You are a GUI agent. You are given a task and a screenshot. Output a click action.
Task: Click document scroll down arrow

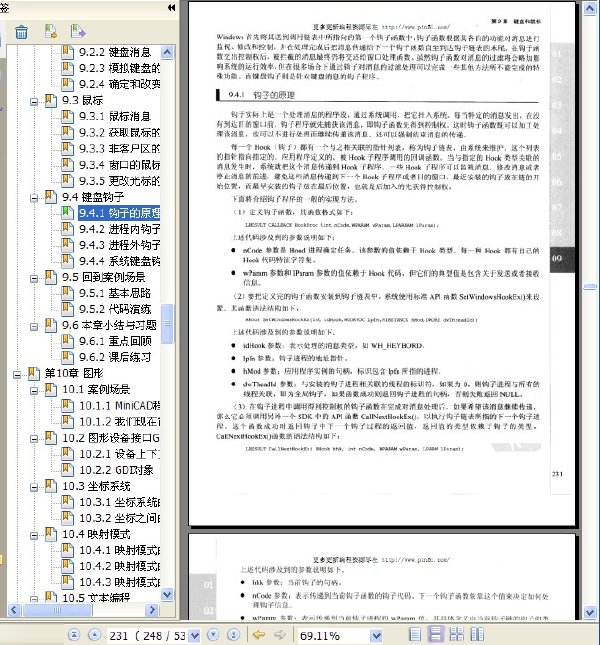(x=590, y=613)
